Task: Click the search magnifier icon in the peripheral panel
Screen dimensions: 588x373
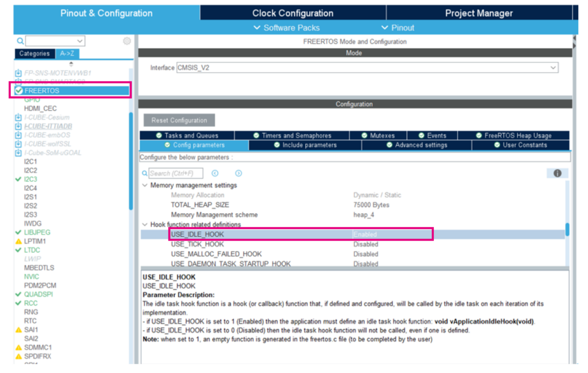Action: (20, 41)
